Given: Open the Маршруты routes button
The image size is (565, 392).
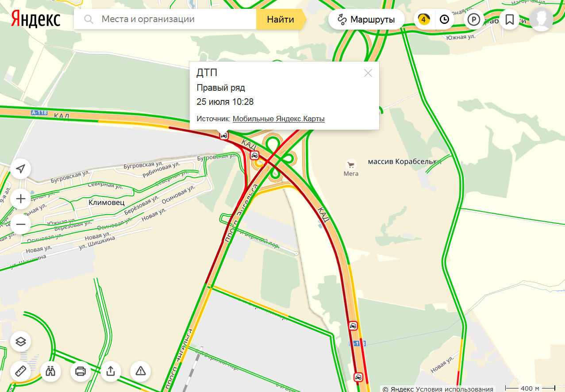Looking at the screenshot, I should (367, 19).
